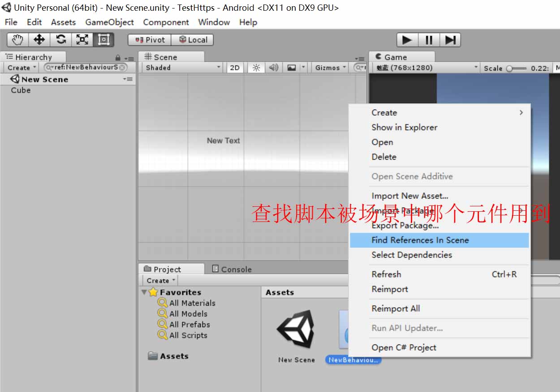Viewport: 560px width, 392px height.
Task: Toggle 2D mode in the Scene view
Action: (234, 67)
